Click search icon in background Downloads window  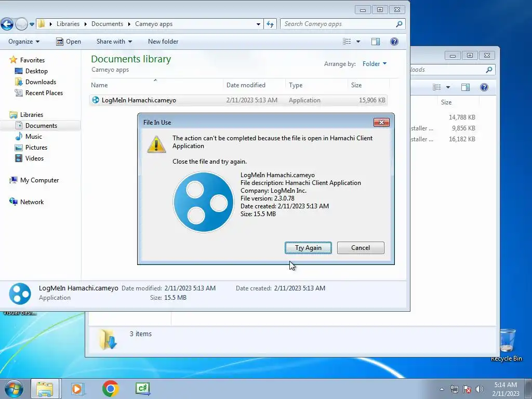pos(489,70)
